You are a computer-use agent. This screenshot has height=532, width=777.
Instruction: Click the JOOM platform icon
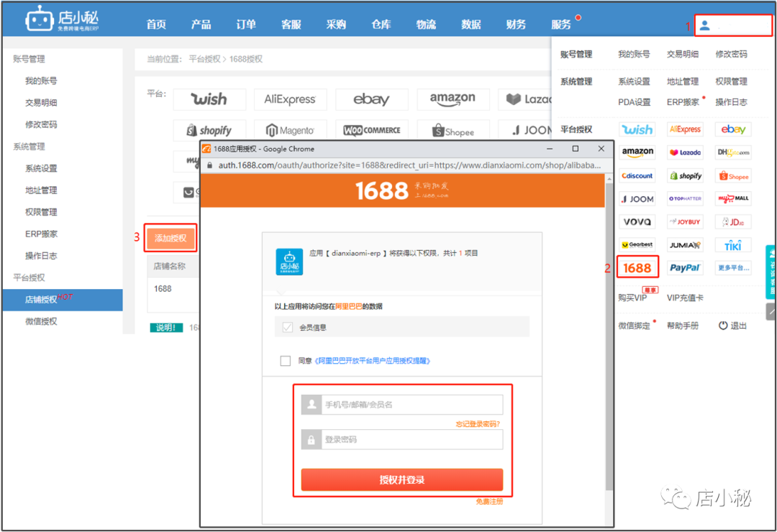click(637, 198)
